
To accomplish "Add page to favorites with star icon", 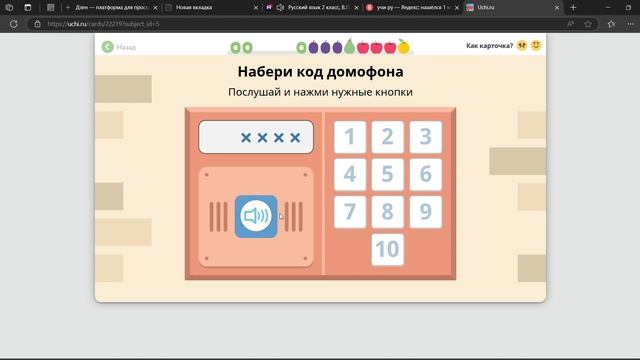I will (588, 24).
